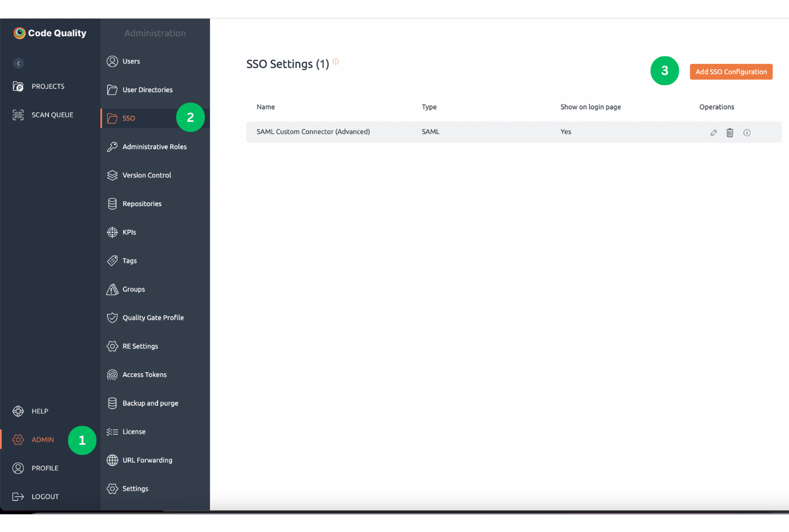The height and width of the screenshot is (532, 789).
Task: Open the URL Forwarding label
Action: pyautogui.click(x=147, y=460)
